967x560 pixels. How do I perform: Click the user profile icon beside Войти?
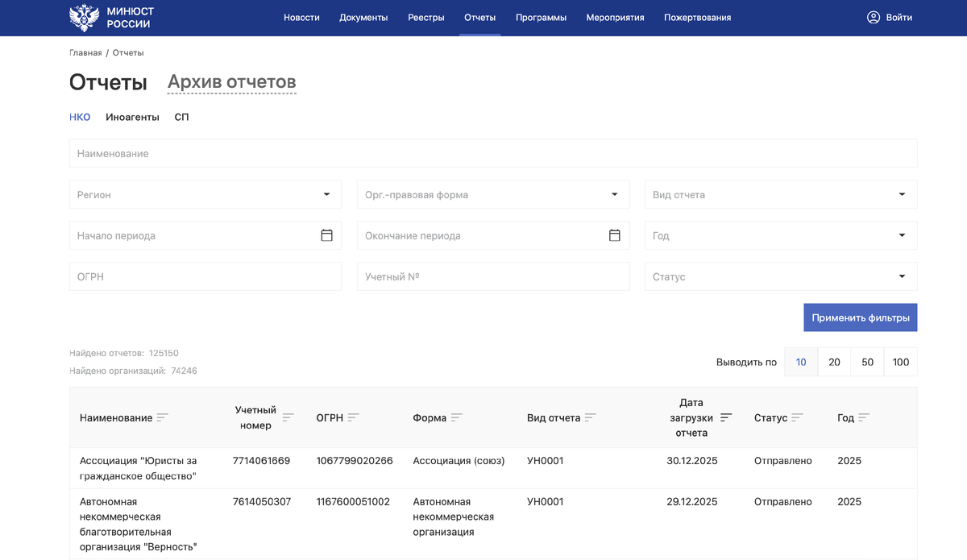click(x=874, y=18)
